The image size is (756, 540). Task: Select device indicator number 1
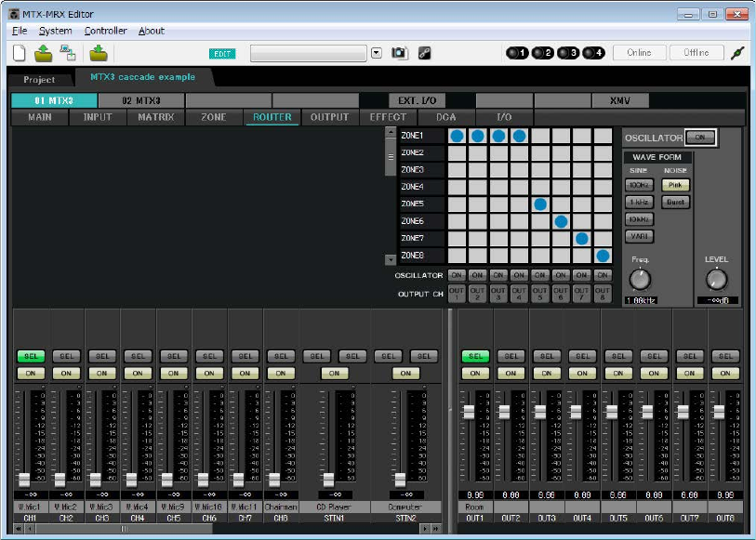(x=515, y=53)
